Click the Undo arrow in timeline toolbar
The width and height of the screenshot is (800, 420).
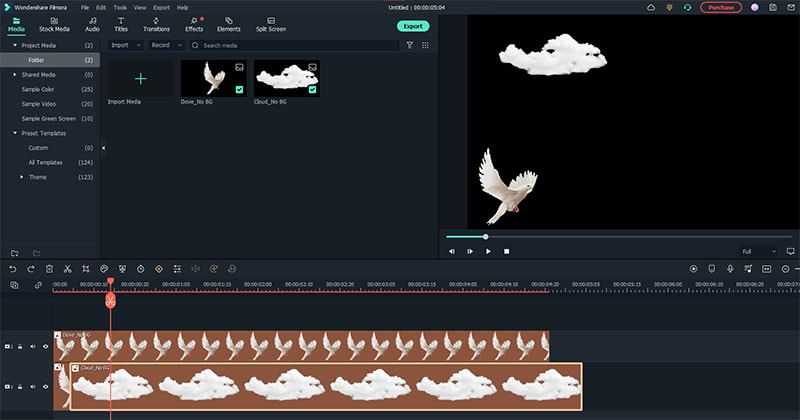point(13,269)
